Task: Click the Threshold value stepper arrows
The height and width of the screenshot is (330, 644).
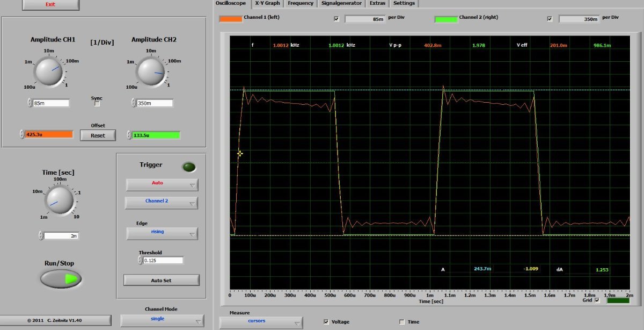Action: (141, 261)
